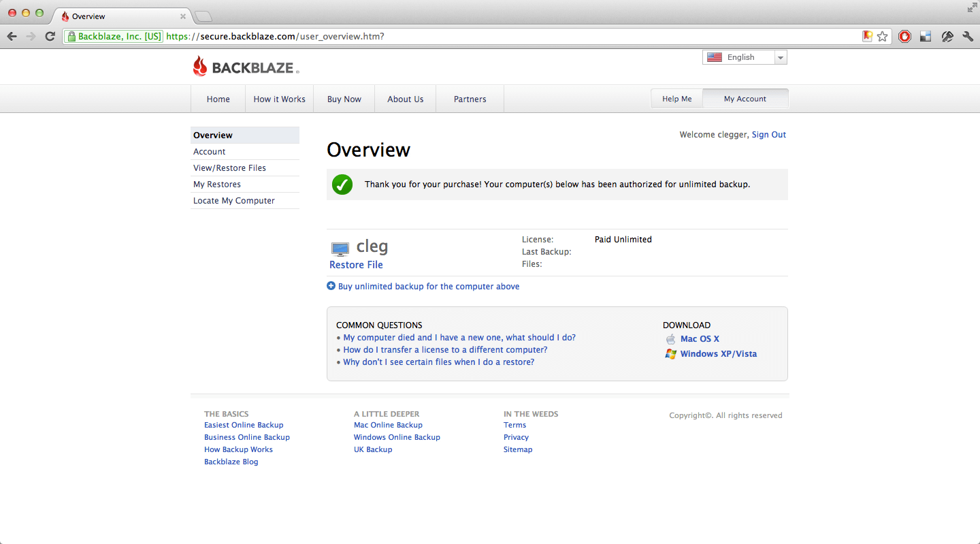Click the Backblaze favicon on tab
The height and width of the screenshot is (544, 980).
coord(65,16)
